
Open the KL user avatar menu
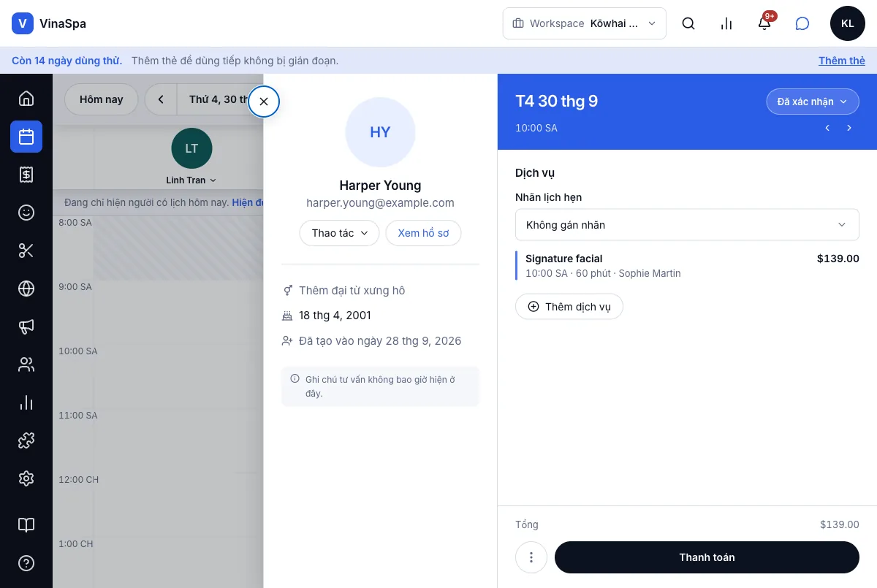(x=848, y=23)
